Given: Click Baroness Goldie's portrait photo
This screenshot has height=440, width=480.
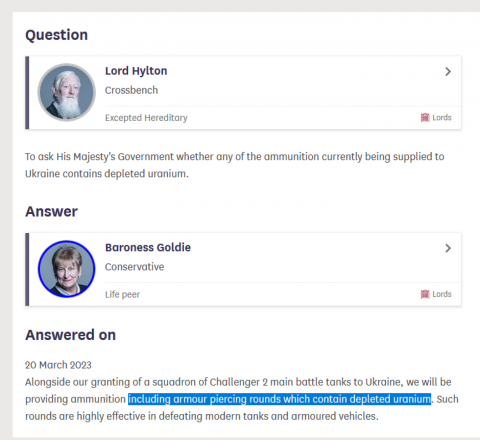Looking at the screenshot, I should (x=67, y=269).
